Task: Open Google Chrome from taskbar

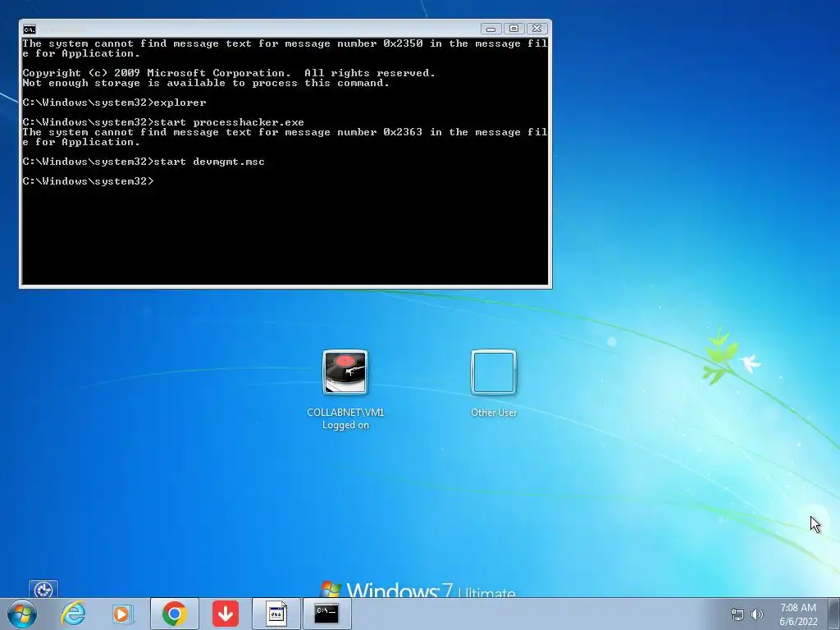Action: 174,614
